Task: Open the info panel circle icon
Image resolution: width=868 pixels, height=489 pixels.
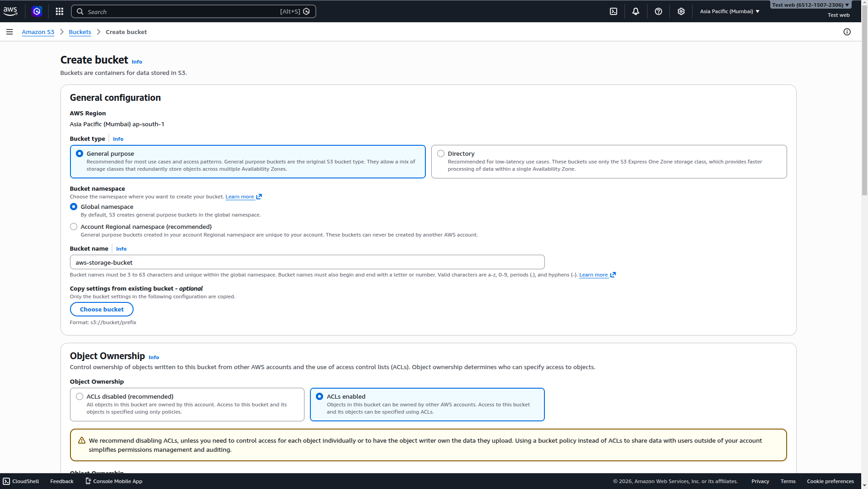Action: point(847,32)
